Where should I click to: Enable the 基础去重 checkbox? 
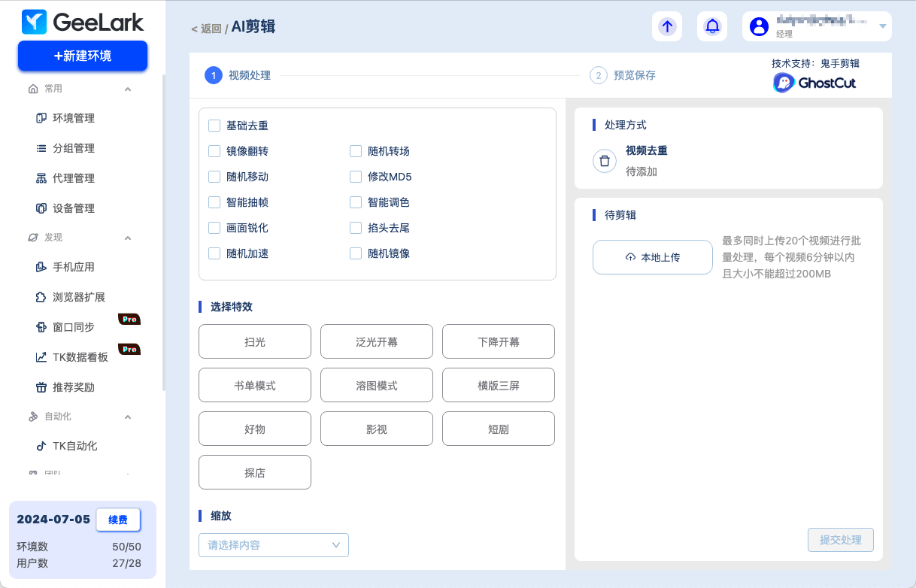tap(214, 126)
